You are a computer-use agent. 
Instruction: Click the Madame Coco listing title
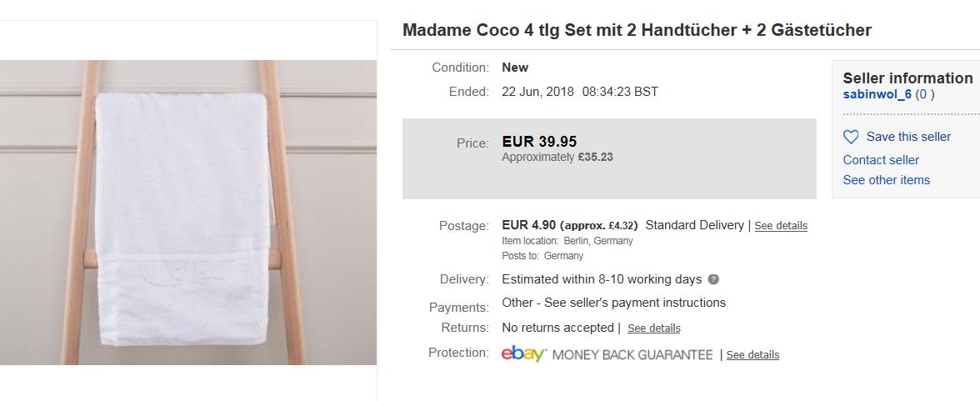pyautogui.click(x=637, y=30)
